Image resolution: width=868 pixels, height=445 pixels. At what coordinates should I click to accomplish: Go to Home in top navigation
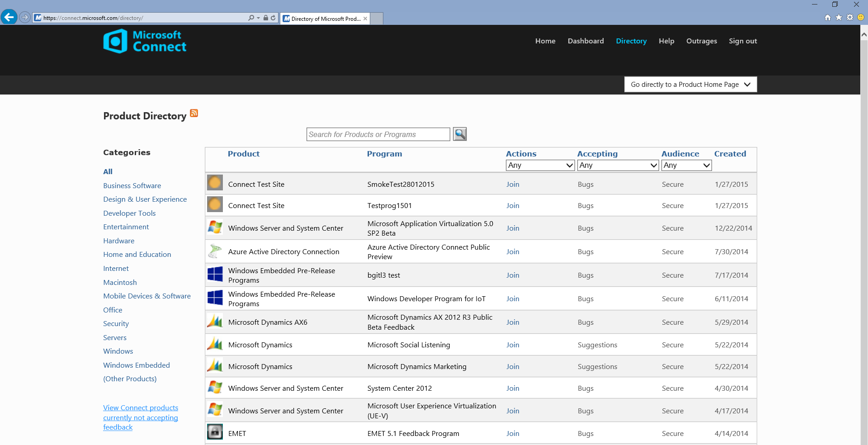point(545,41)
